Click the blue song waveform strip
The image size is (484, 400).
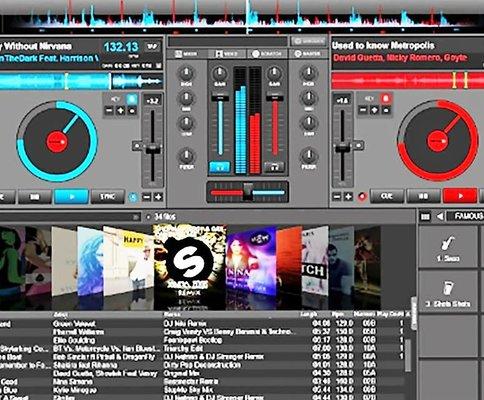click(81, 81)
